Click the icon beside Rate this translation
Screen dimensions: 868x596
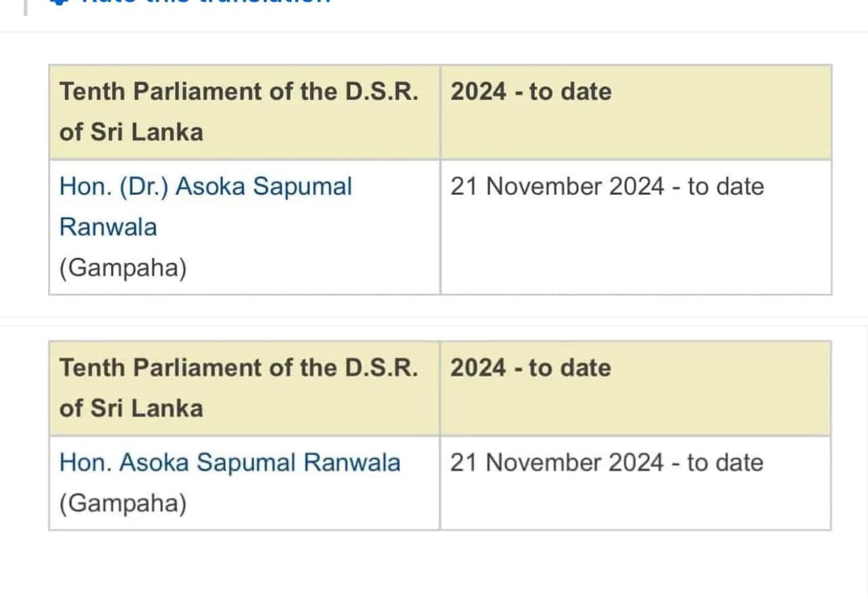(60, 2)
